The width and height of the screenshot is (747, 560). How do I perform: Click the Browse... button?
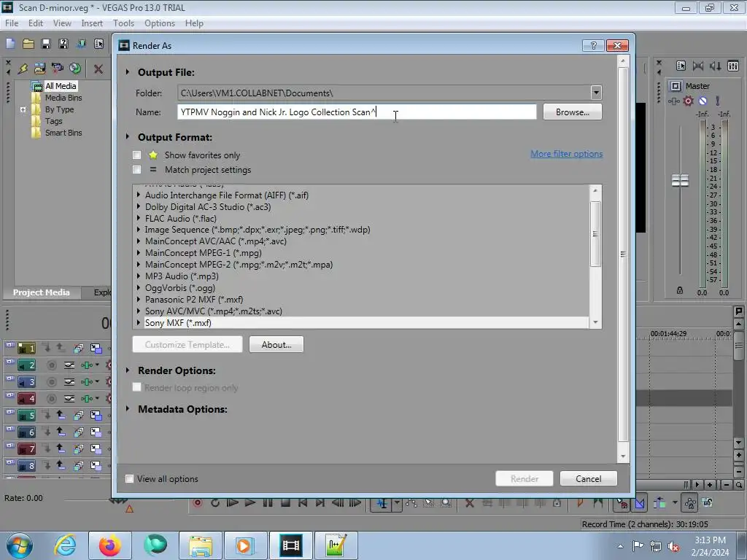point(572,112)
